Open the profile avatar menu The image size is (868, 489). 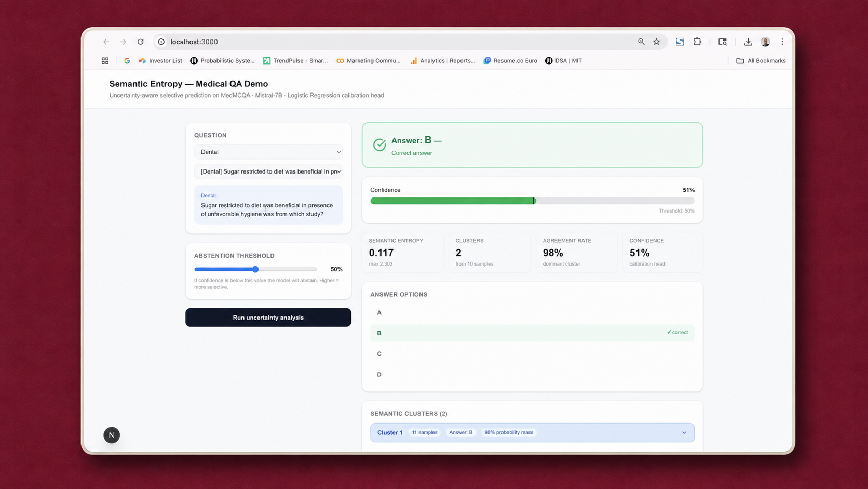pos(765,42)
